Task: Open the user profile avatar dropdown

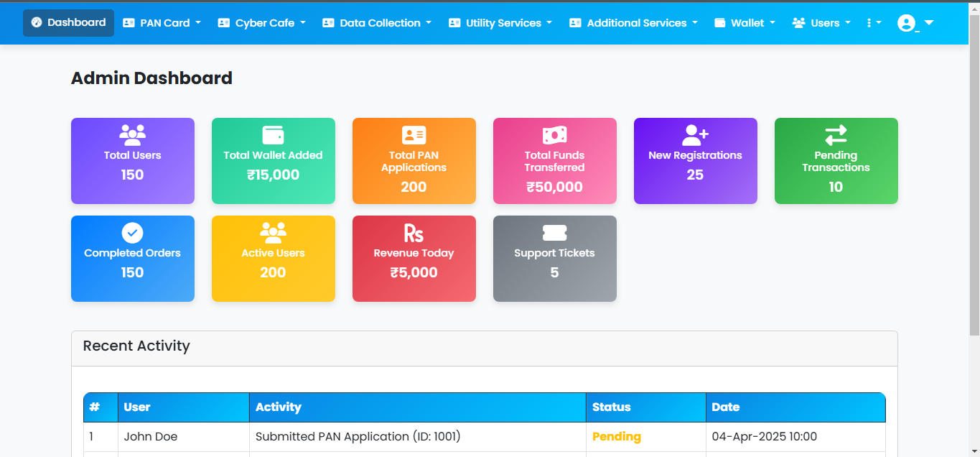Action: (915, 23)
